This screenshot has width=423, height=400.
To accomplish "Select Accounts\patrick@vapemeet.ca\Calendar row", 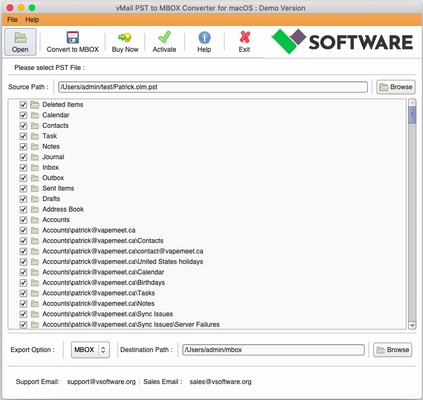I will [103, 272].
